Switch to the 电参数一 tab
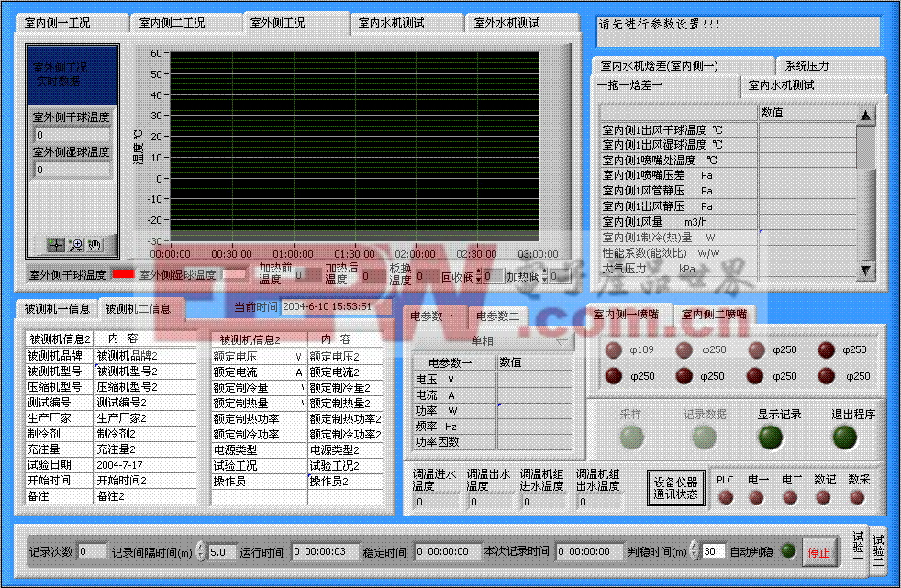The height and width of the screenshot is (588, 901). [436, 316]
